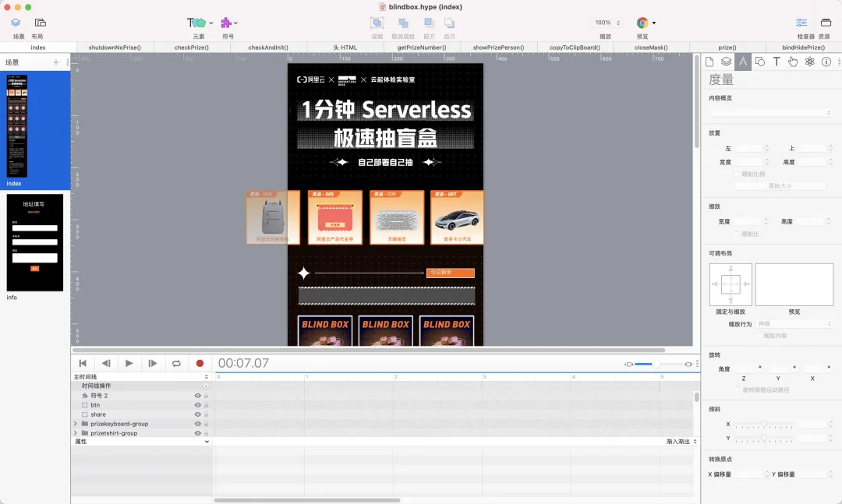The height and width of the screenshot is (504, 842).
Task: Open the 元素 dropdown arrow
Action: pyautogui.click(x=211, y=23)
